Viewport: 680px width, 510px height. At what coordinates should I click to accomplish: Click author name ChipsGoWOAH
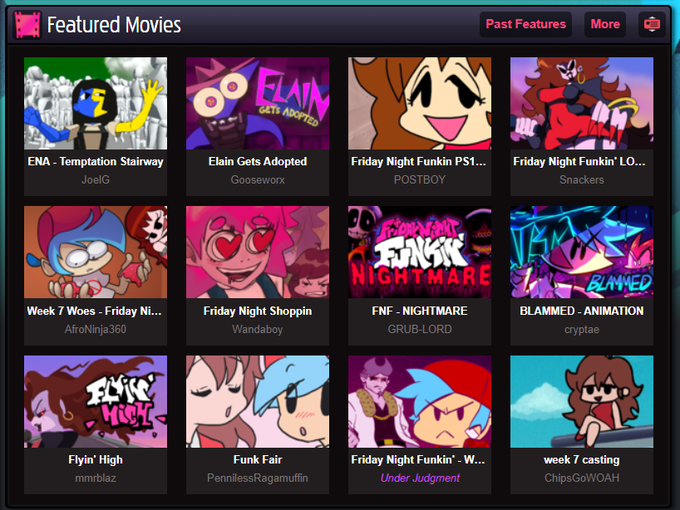(582, 478)
